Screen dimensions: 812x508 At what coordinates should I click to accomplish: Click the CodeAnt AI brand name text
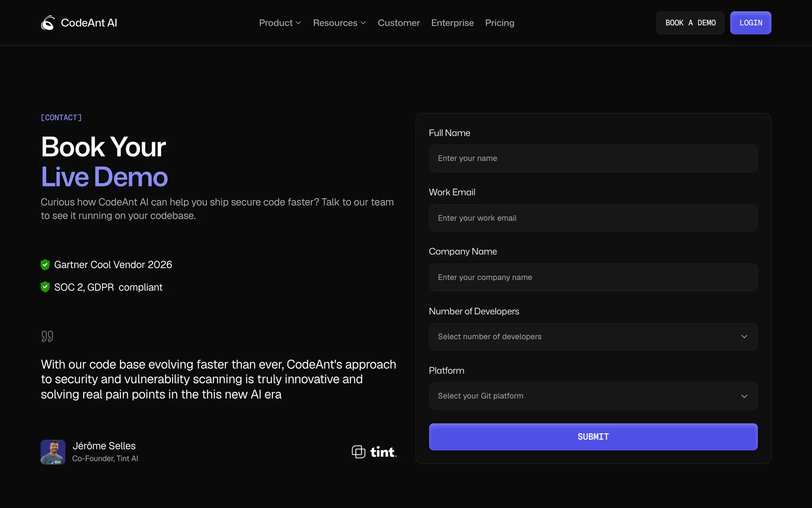(89, 23)
